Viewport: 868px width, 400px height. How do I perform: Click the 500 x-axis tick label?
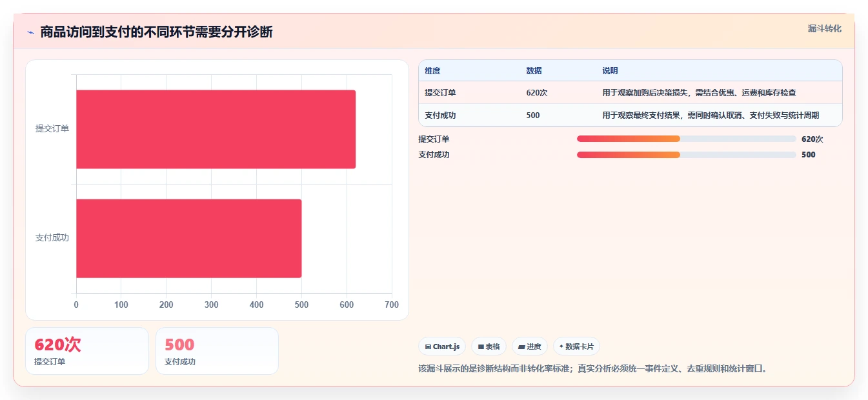(x=301, y=305)
